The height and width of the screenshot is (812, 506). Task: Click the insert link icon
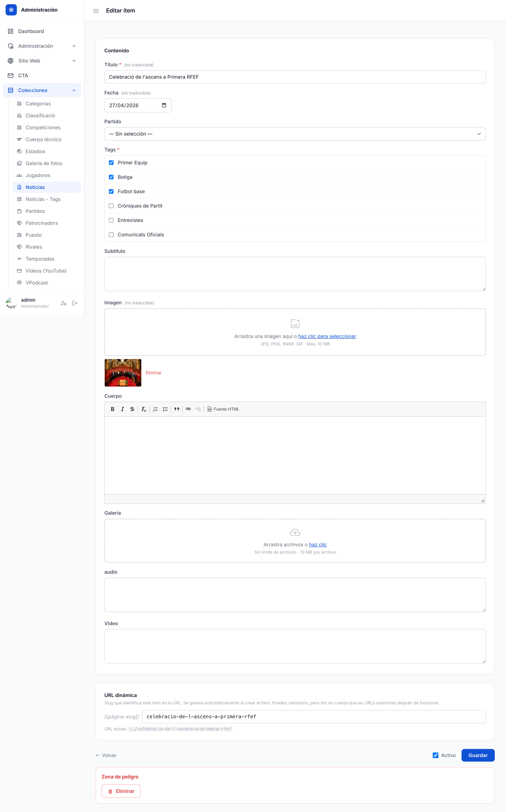(188, 409)
